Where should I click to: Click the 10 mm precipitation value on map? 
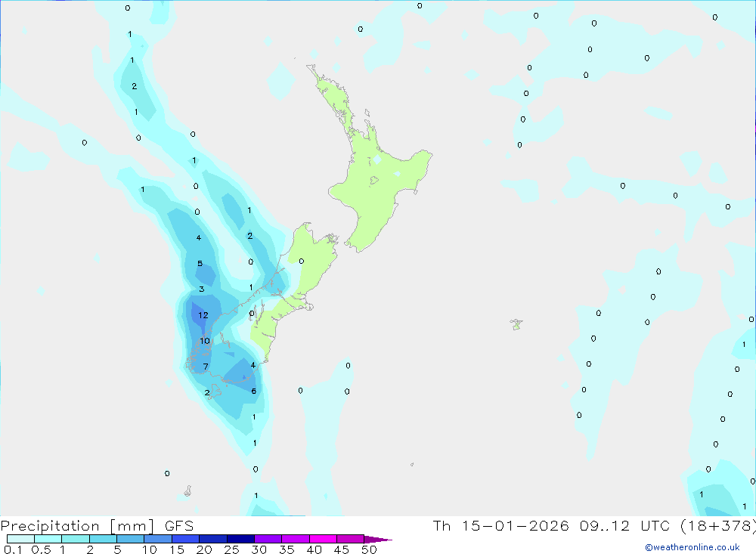click(x=205, y=341)
